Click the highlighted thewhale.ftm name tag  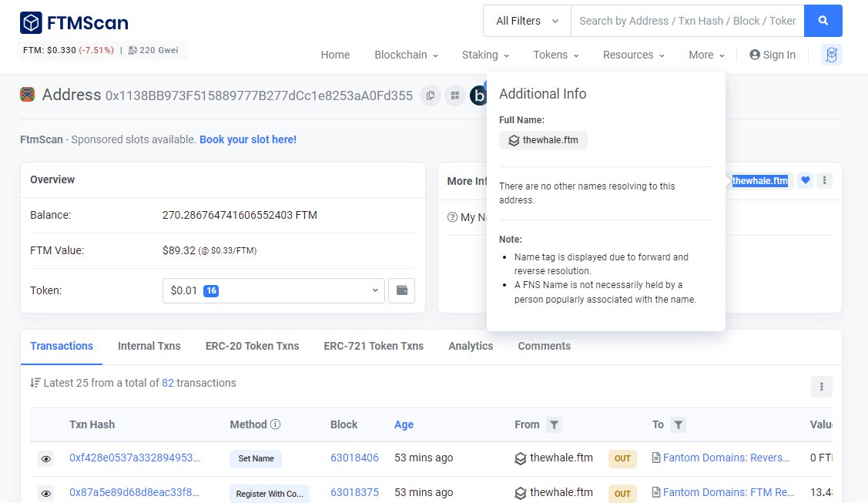759,181
